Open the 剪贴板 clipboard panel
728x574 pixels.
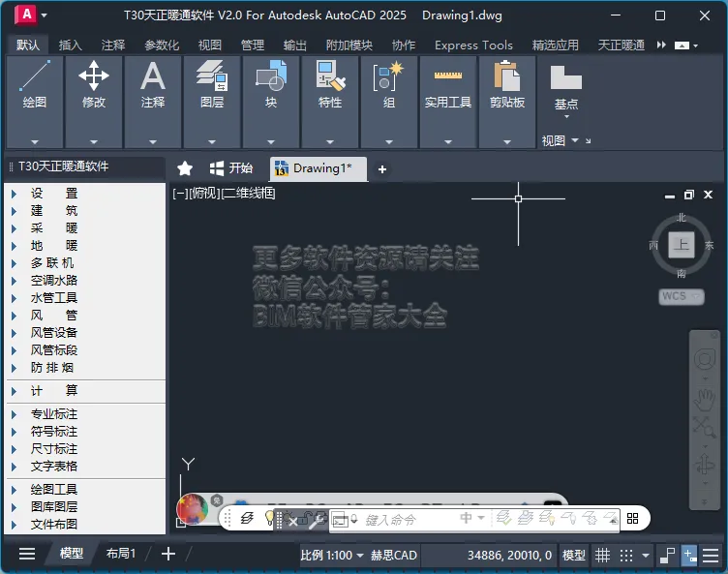(x=507, y=102)
